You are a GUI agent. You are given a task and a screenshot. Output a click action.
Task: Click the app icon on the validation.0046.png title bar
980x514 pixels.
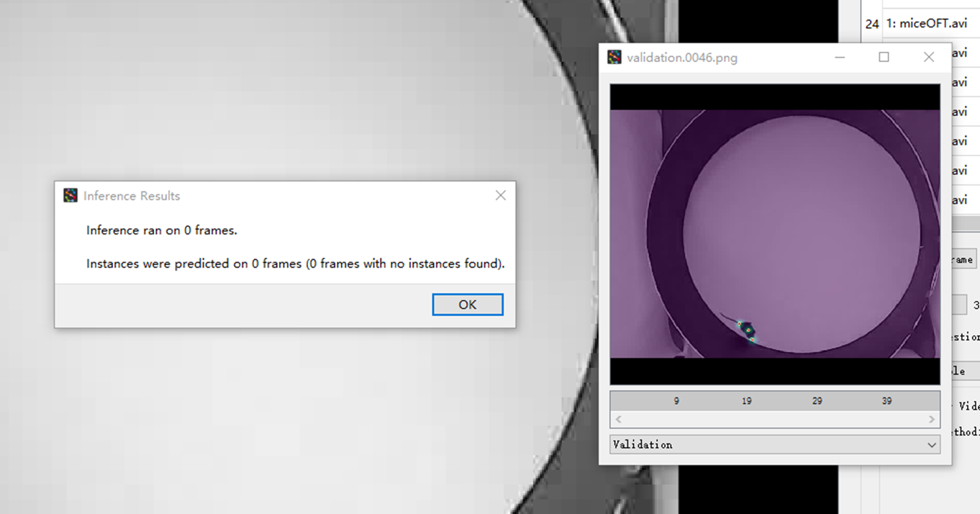614,57
